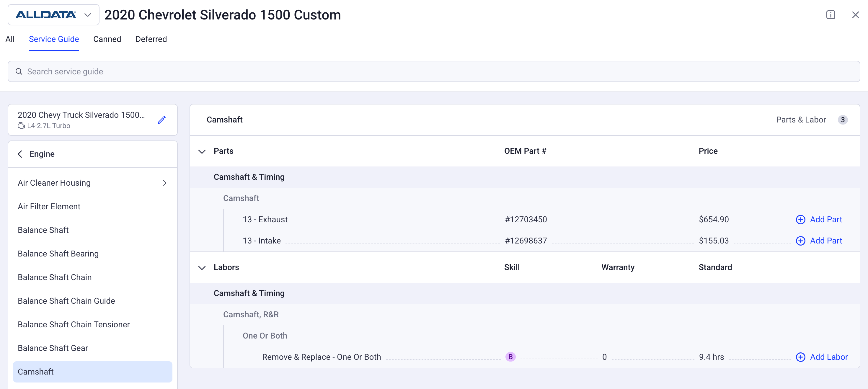Click the 2020 Chevrolet Silverado 1500 Custom title
The width and height of the screenshot is (868, 389).
[222, 15]
